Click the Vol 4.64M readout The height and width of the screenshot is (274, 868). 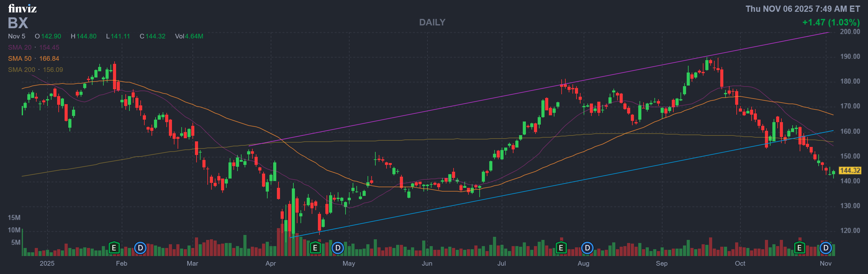pyautogui.click(x=189, y=36)
